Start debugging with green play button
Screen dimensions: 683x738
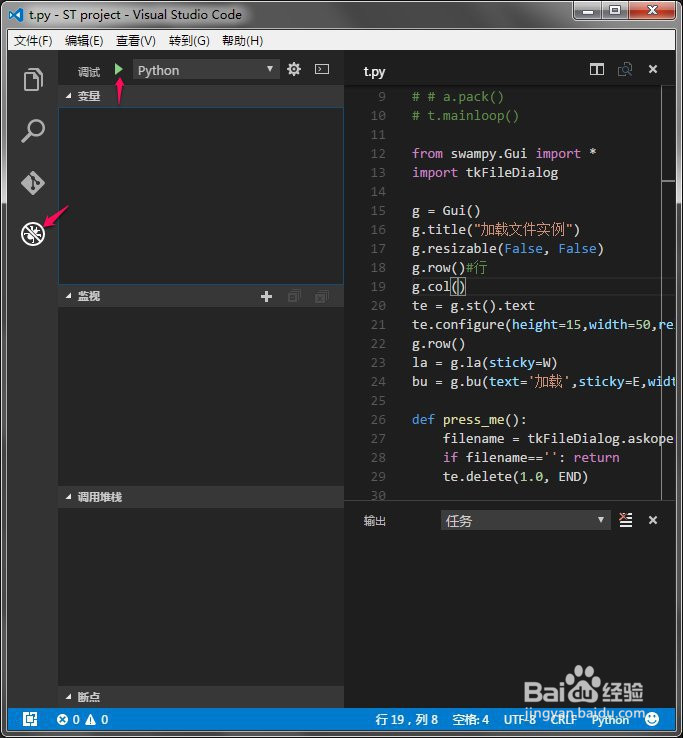point(119,70)
